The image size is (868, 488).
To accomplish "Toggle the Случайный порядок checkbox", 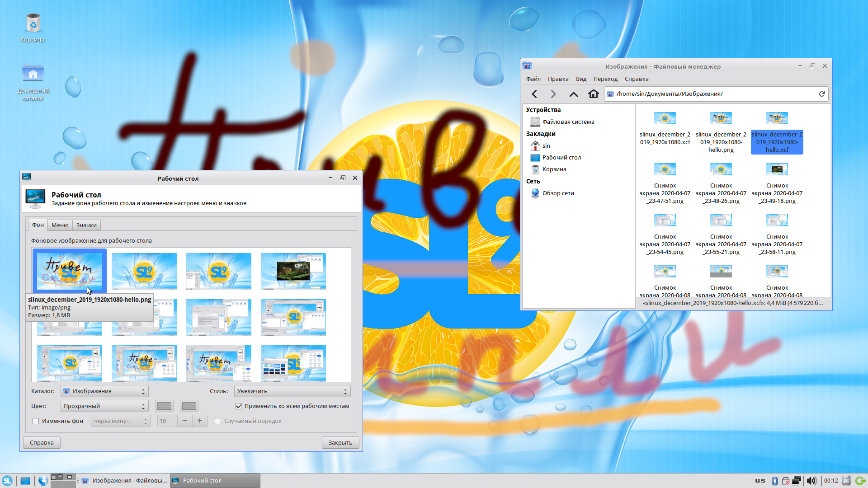I will pyautogui.click(x=218, y=421).
